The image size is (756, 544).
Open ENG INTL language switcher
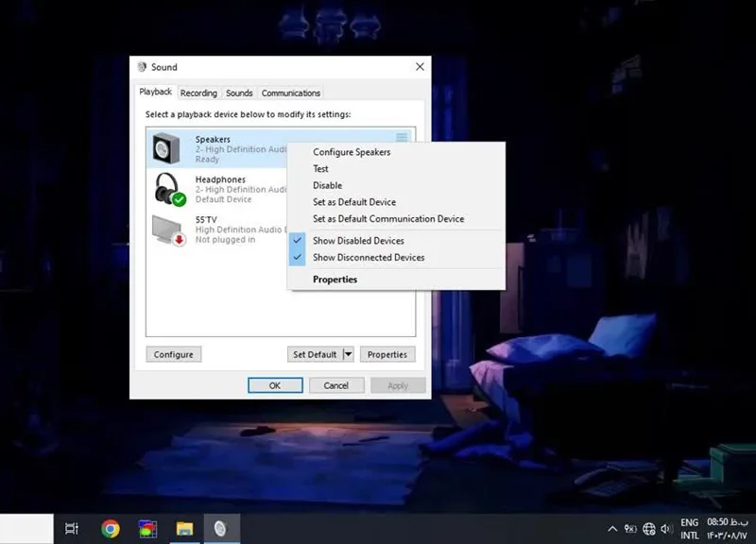[690, 529]
